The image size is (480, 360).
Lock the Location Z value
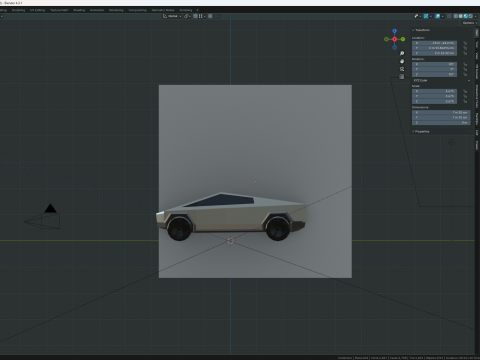[465, 53]
